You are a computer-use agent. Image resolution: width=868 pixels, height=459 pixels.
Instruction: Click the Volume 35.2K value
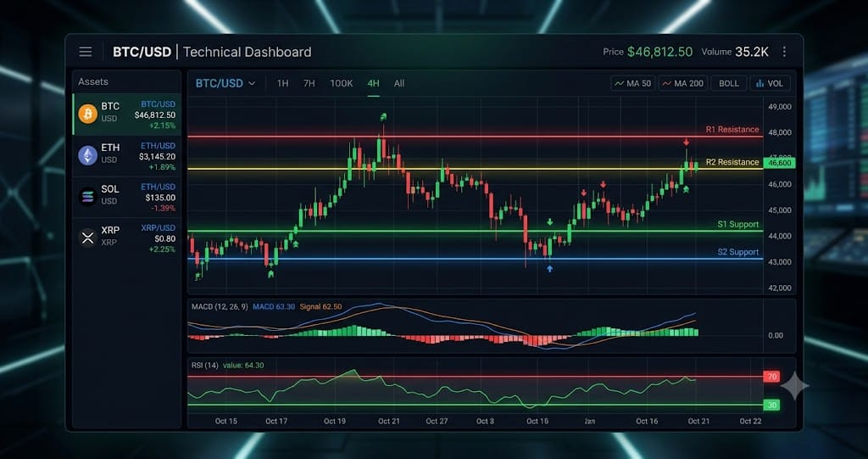752,52
